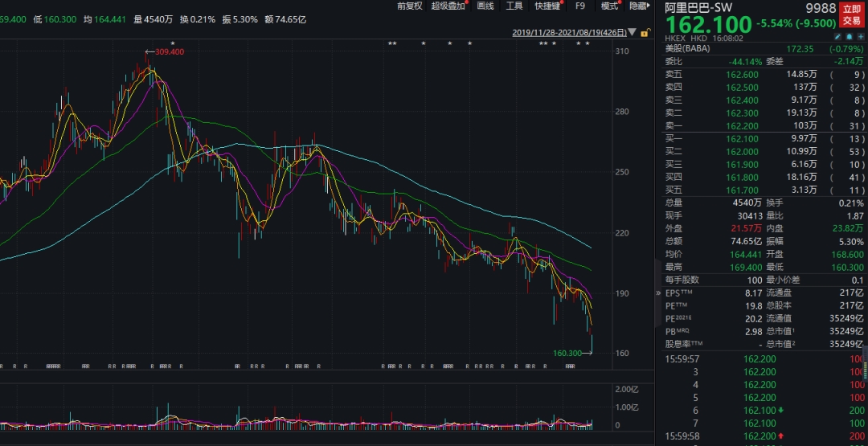Image resolution: width=868 pixels, height=446 pixels.
Task: Click the PE 2021E value 20.2
Action: (x=753, y=317)
